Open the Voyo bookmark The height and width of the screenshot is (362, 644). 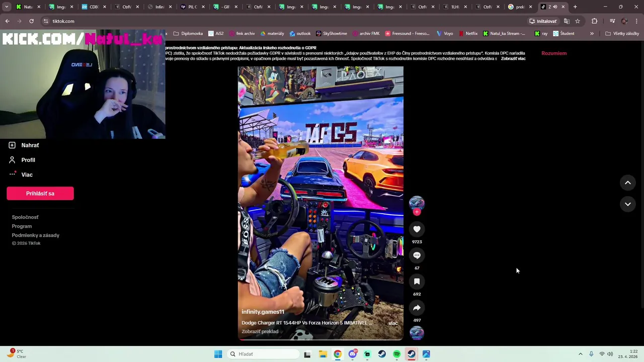[445, 34]
